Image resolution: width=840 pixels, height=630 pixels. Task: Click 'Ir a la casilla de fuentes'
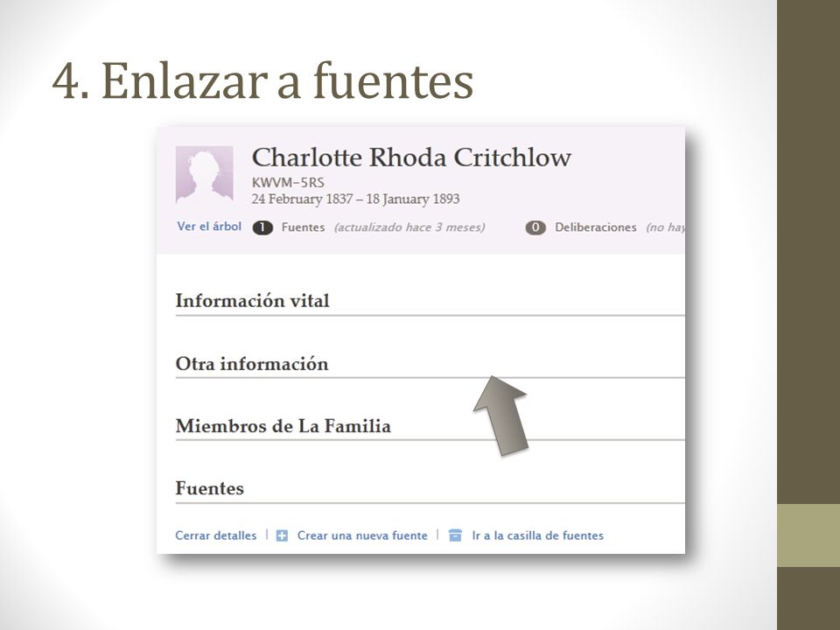pos(537,535)
